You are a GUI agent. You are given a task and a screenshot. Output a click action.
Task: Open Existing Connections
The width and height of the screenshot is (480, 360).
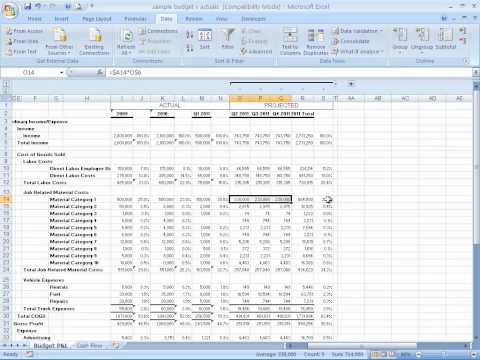[x=95, y=42]
